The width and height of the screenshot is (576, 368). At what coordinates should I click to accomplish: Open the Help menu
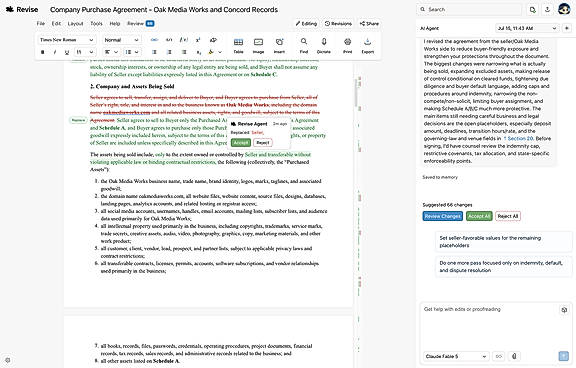(115, 24)
